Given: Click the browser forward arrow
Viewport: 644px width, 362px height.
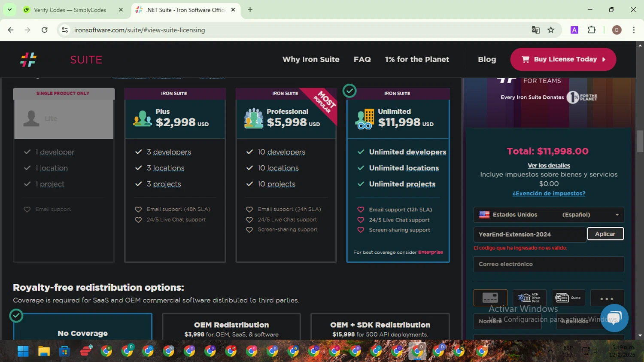Looking at the screenshot, I should coord(27,30).
